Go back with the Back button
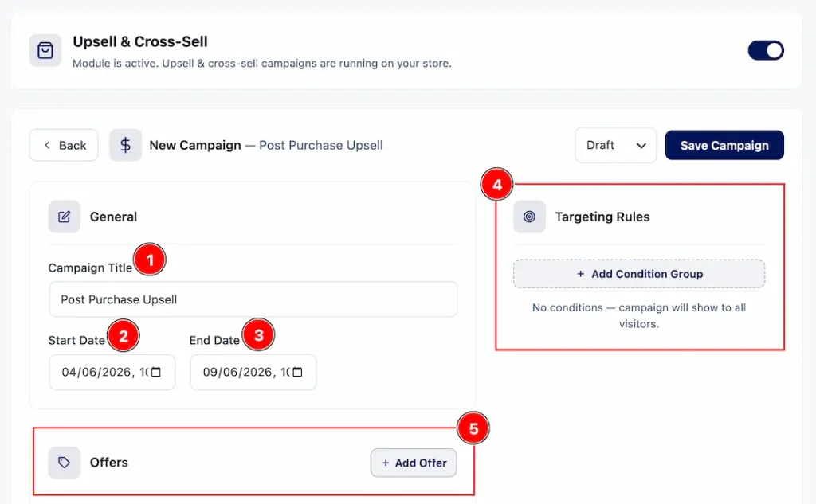 [64, 145]
